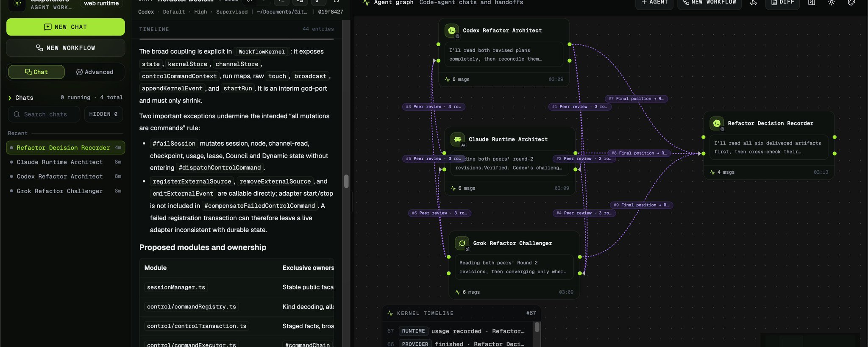Select edge label #9 Final position
Image resolution: width=868 pixels, height=347 pixels.
642,205
